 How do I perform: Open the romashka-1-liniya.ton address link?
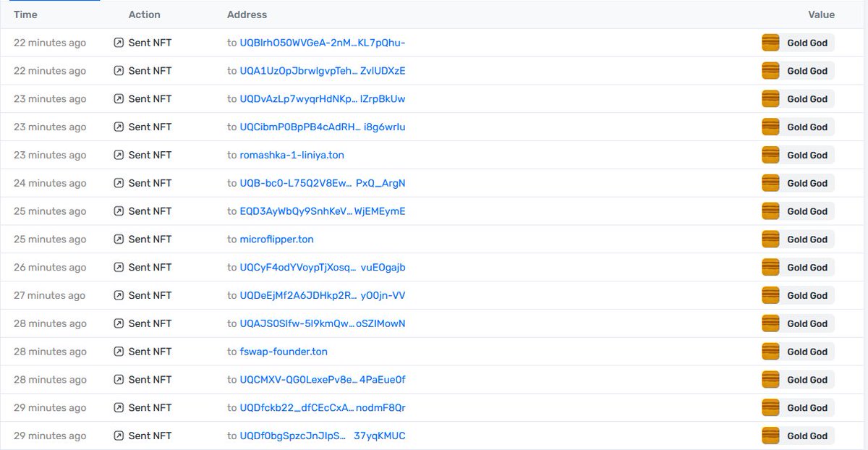click(x=292, y=155)
